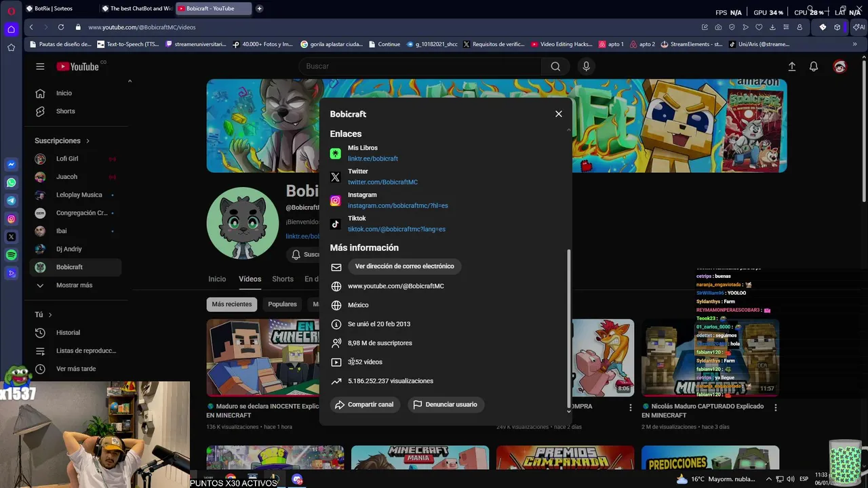
Task: Open Text-to-Speech bookmark
Action: 127,44
